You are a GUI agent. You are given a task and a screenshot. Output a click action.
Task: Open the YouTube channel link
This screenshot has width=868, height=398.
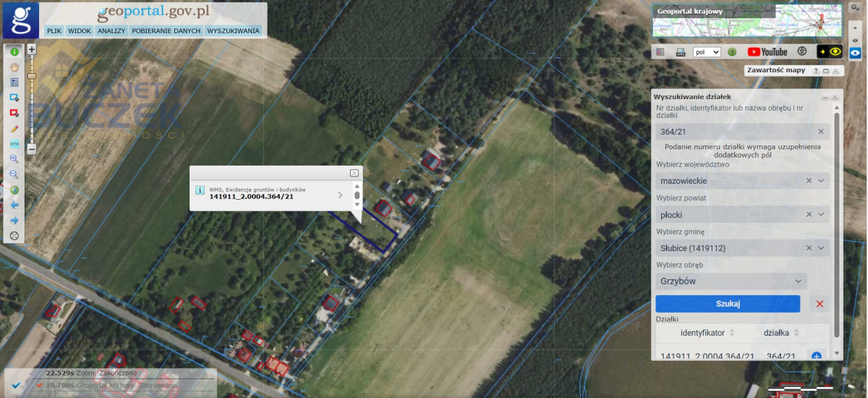pos(767,52)
